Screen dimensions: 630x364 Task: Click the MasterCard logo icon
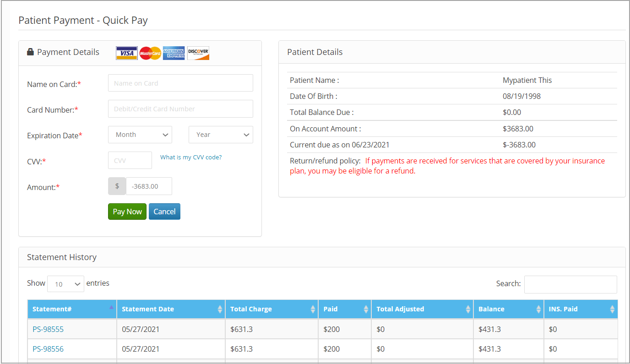150,53
